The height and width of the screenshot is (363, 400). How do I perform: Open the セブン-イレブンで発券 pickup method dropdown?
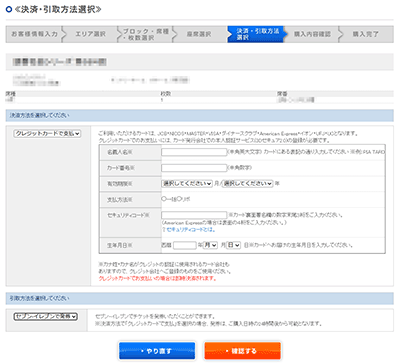coord(46,316)
